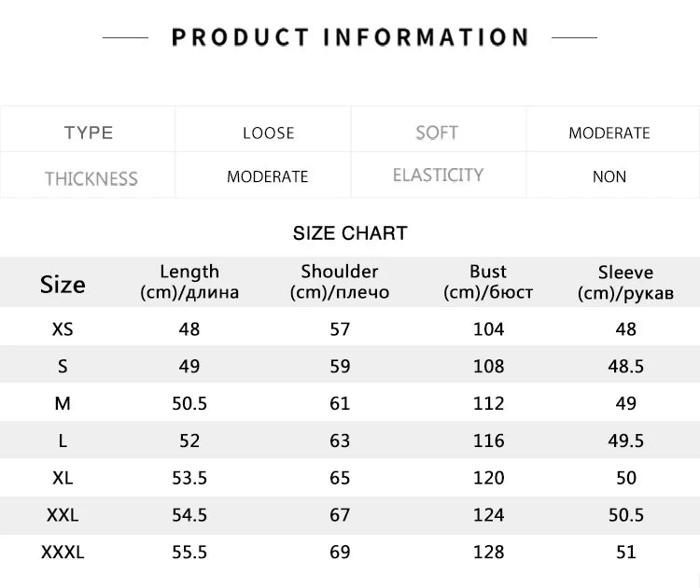Click the NON elasticity value
This screenshot has width=700, height=588.
[609, 176]
